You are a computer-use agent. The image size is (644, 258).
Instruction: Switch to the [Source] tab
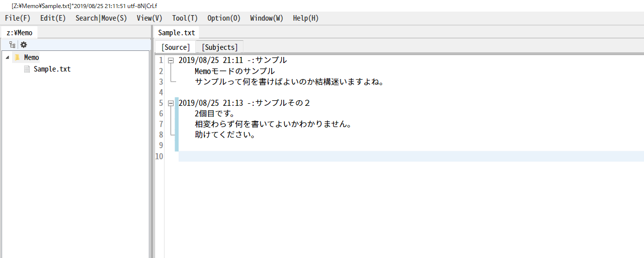point(176,47)
